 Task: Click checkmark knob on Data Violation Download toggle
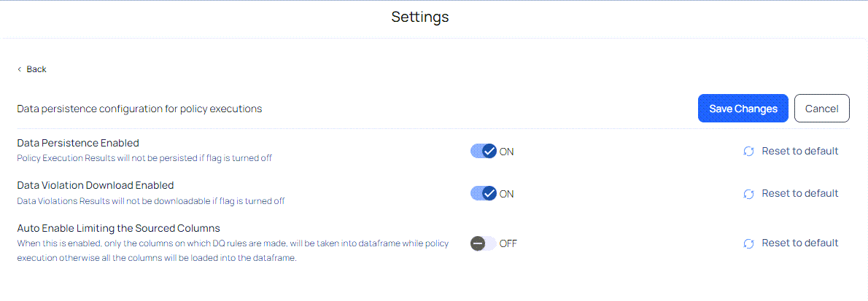point(489,194)
